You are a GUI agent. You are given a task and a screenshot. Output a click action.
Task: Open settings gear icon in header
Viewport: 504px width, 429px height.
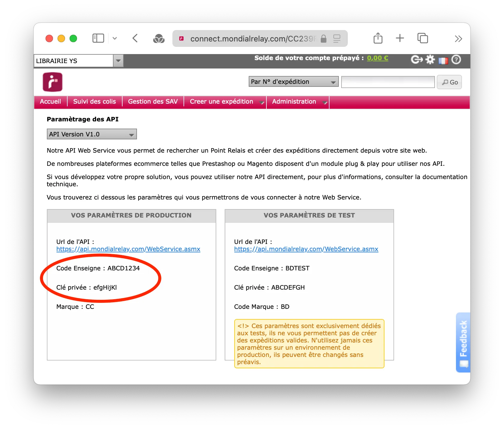pos(430,59)
